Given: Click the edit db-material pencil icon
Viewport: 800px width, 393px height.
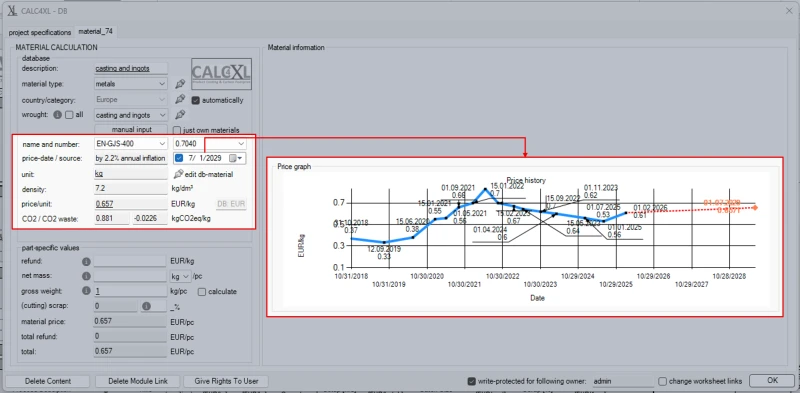Looking at the screenshot, I should pos(178,174).
